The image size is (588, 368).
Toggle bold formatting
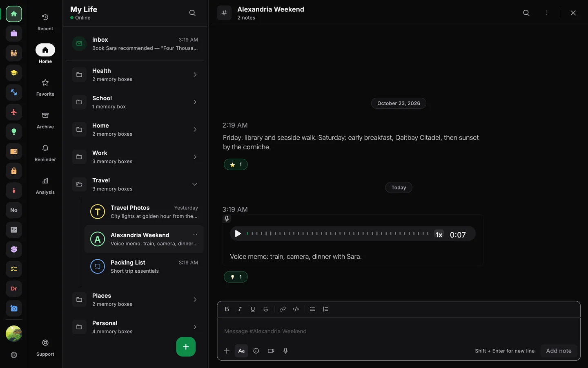click(x=227, y=309)
